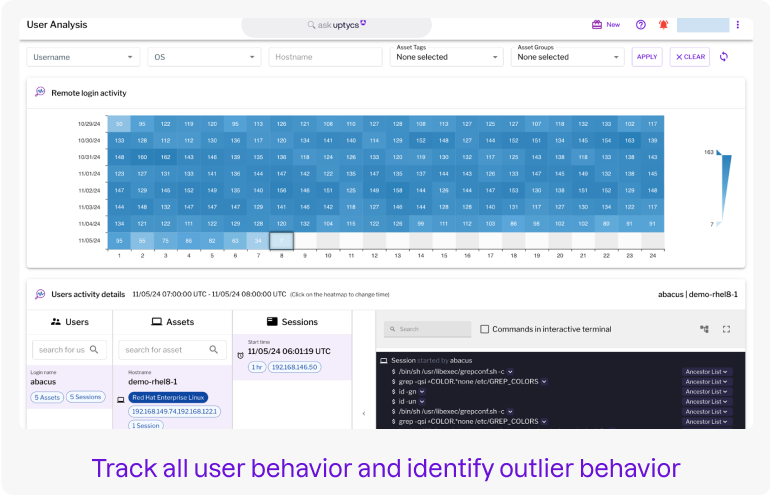Click the tree view icon beside fullscreen
This screenshot has width=770, height=495.
click(x=704, y=328)
